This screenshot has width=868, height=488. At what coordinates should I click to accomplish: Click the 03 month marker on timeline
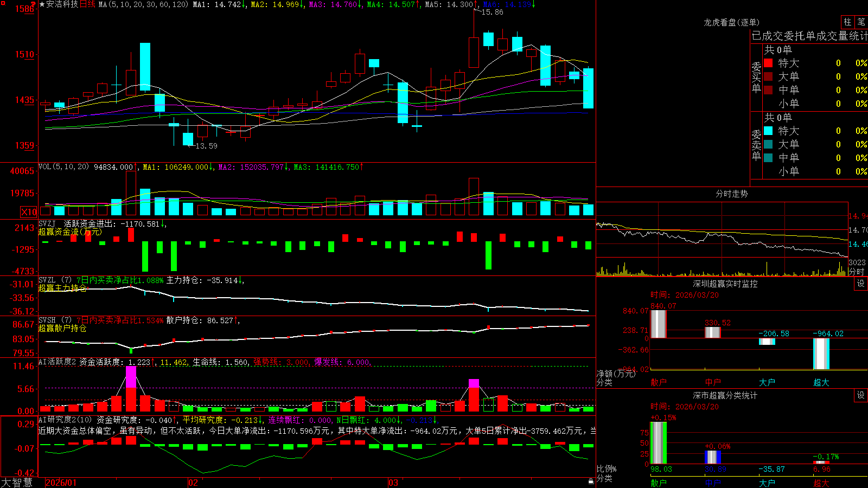(393, 483)
